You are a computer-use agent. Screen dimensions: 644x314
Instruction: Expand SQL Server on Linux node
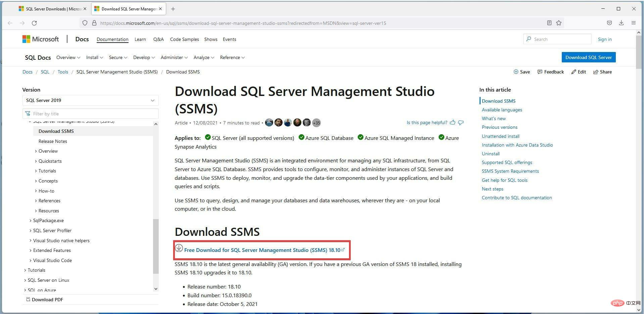tap(25, 280)
